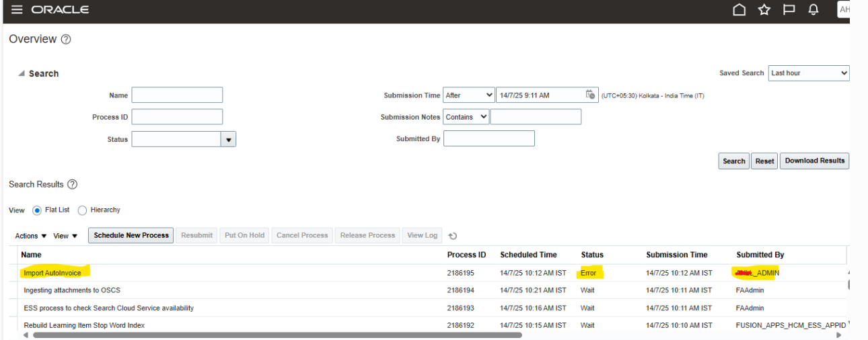
Task: Click the Oracle logo
Action: tap(60, 9)
